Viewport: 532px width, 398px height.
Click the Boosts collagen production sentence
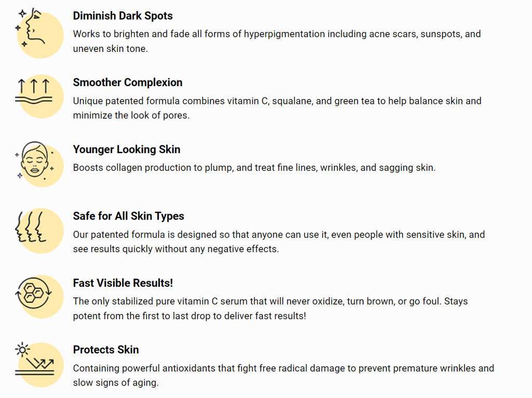point(254,168)
